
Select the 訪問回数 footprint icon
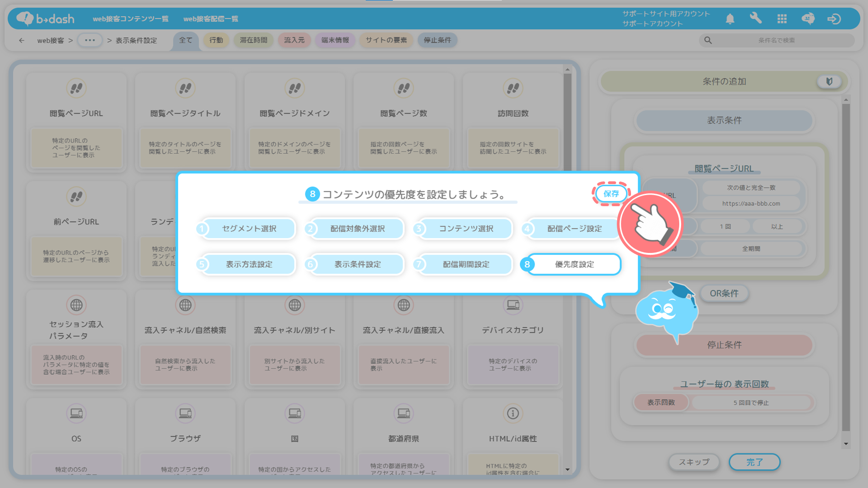tap(513, 88)
